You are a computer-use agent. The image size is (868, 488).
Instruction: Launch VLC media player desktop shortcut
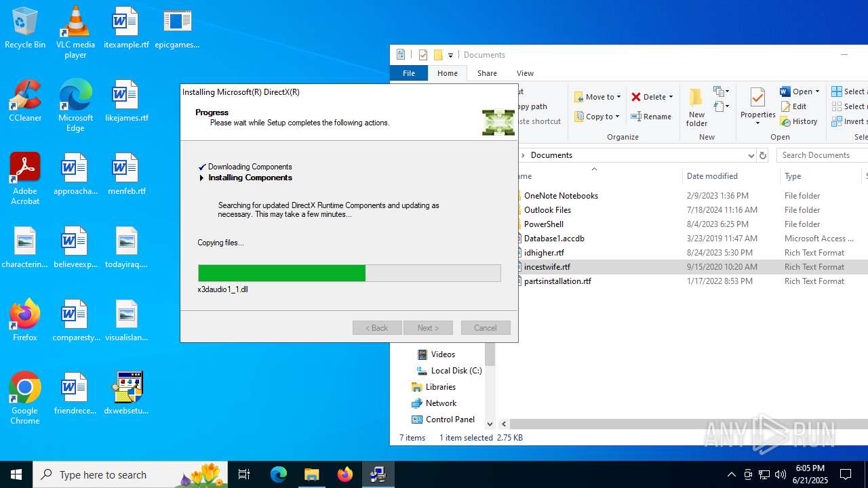coord(75,33)
